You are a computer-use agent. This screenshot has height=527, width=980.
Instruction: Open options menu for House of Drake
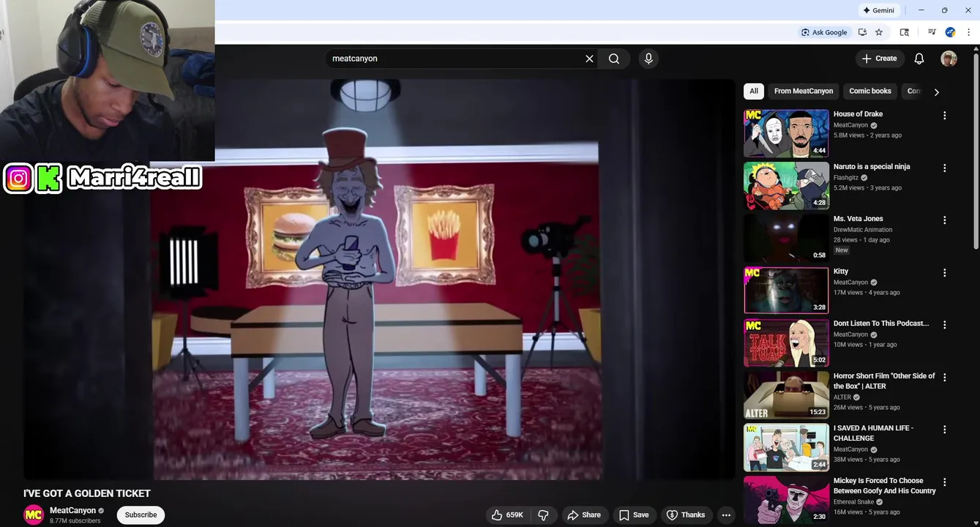tap(944, 116)
